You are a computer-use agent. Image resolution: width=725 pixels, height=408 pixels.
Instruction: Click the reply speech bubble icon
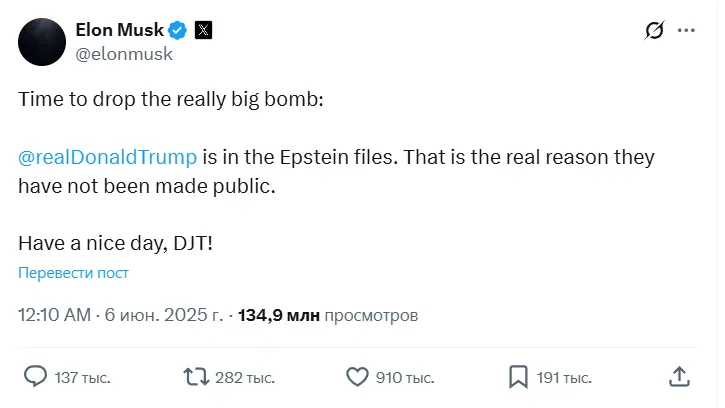(x=35, y=377)
